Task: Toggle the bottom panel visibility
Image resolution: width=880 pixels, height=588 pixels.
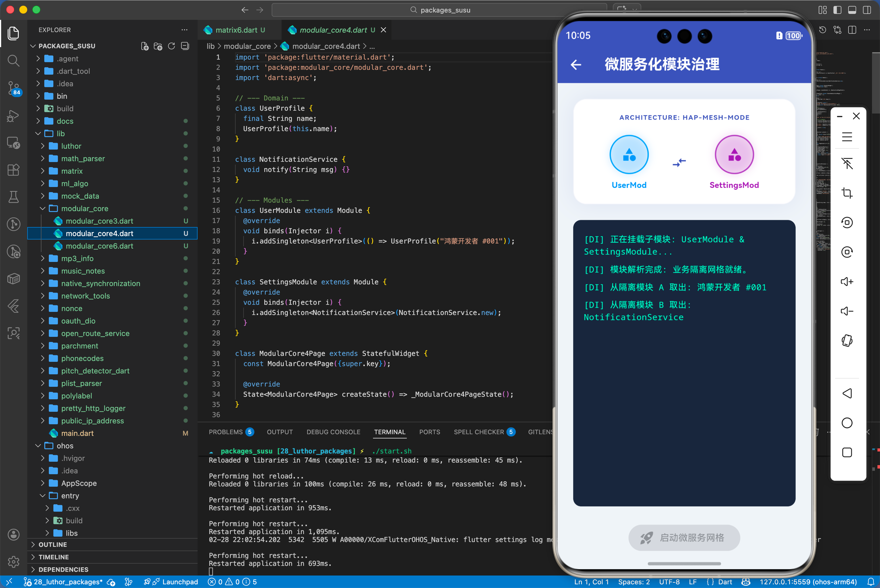Action: [x=852, y=10]
